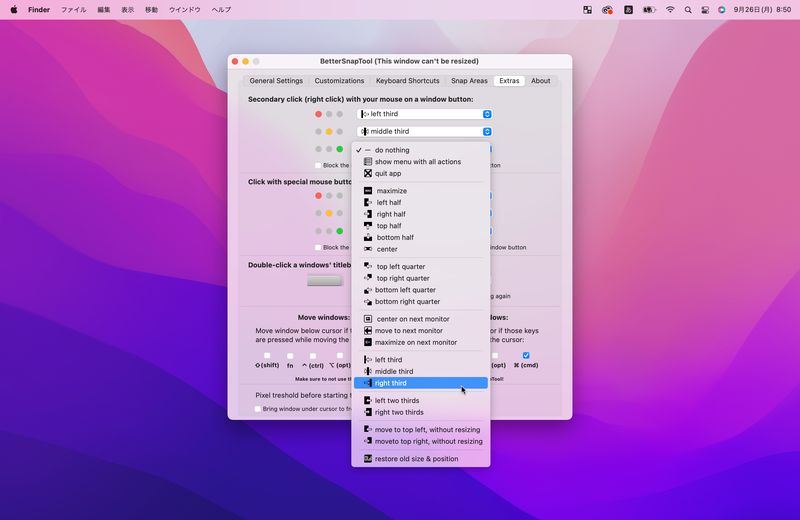Click the center on next monitor icon

[368, 319]
